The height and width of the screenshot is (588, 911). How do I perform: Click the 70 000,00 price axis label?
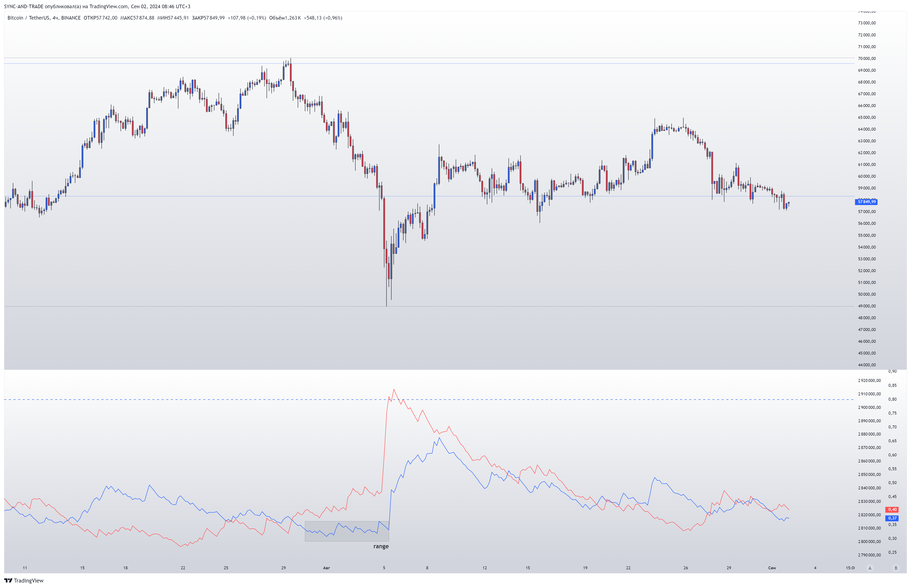coord(867,58)
